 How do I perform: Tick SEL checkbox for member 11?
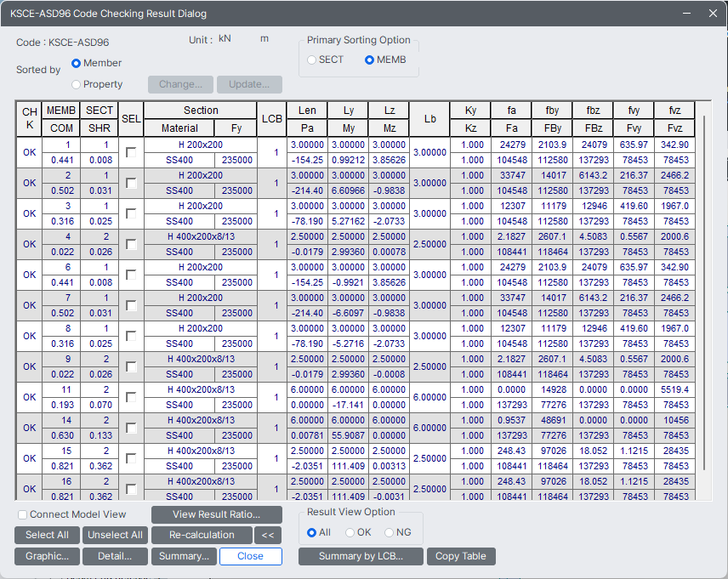pos(131,397)
